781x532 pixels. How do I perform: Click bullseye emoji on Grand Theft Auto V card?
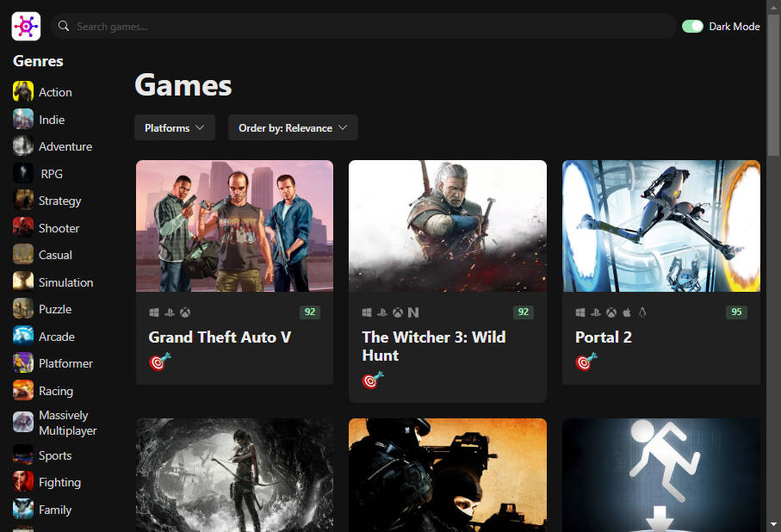(x=160, y=362)
